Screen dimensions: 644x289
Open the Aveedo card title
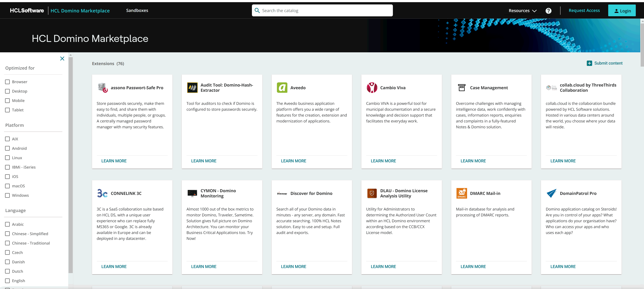click(x=298, y=88)
